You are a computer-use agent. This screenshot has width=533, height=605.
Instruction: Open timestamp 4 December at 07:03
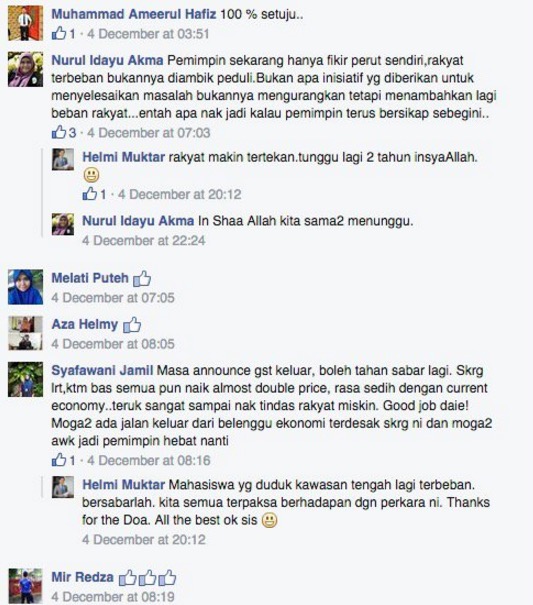pyautogui.click(x=149, y=133)
